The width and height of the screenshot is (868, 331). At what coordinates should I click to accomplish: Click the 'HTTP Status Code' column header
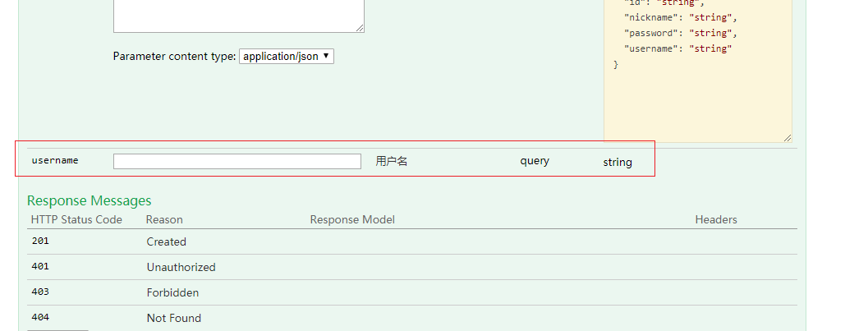coord(76,220)
